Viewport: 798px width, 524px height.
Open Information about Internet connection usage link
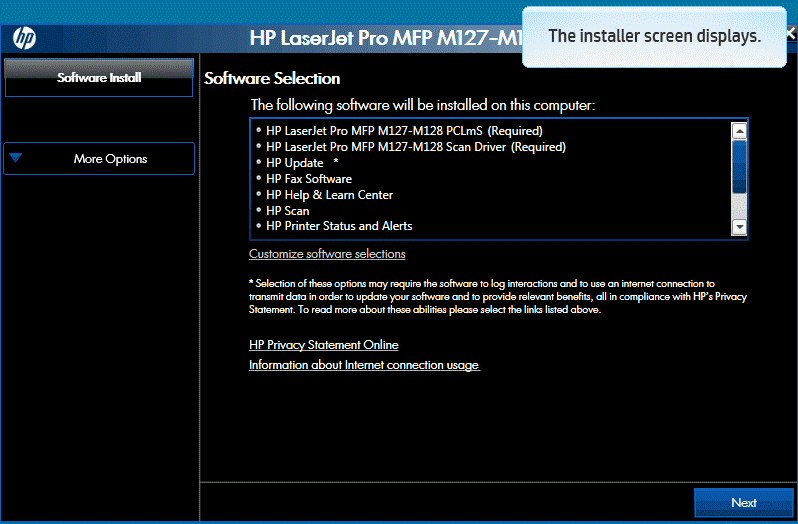(x=364, y=365)
